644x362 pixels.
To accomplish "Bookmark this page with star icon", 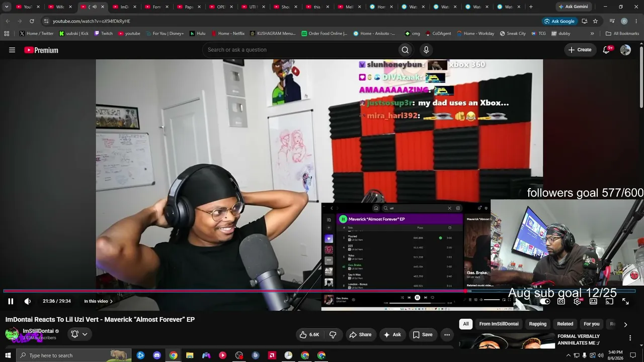I will coord(595,21).
